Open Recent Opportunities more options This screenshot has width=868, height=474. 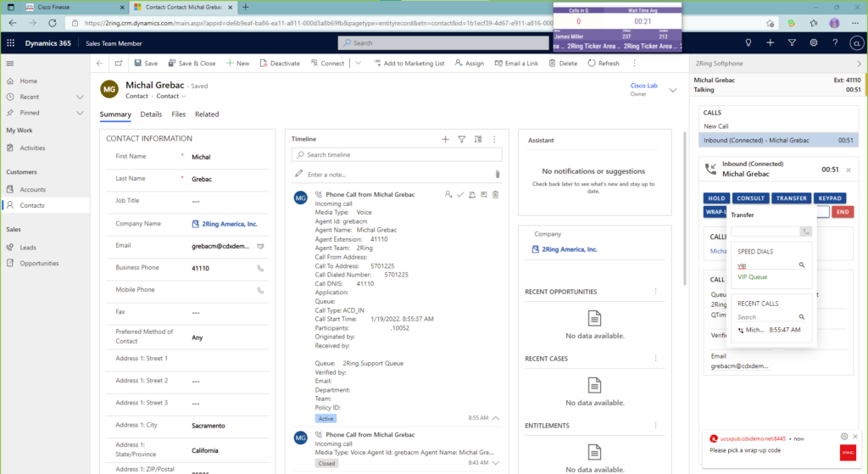tap(656, 292)
